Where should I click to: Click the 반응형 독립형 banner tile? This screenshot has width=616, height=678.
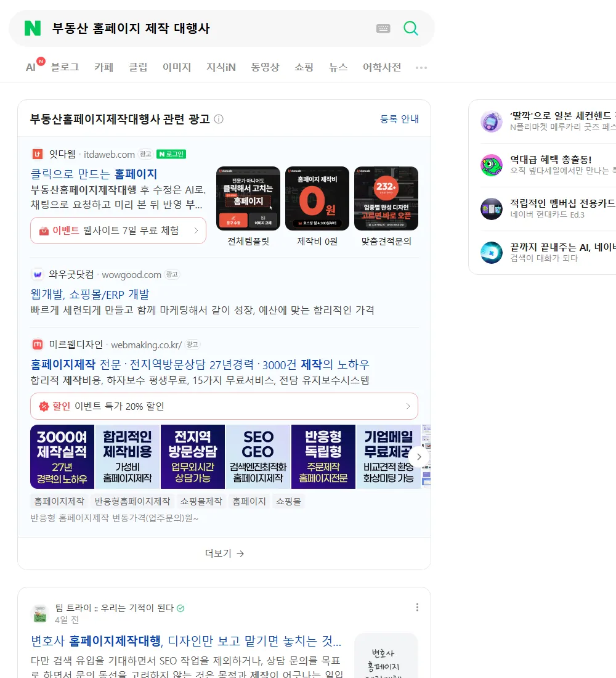pos(323,457)
